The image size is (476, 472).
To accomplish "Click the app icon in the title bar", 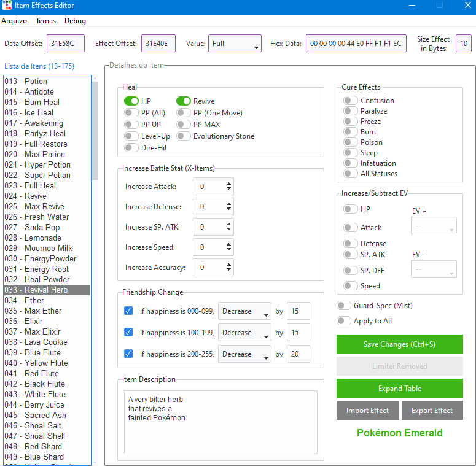I will tap(7, 6).
